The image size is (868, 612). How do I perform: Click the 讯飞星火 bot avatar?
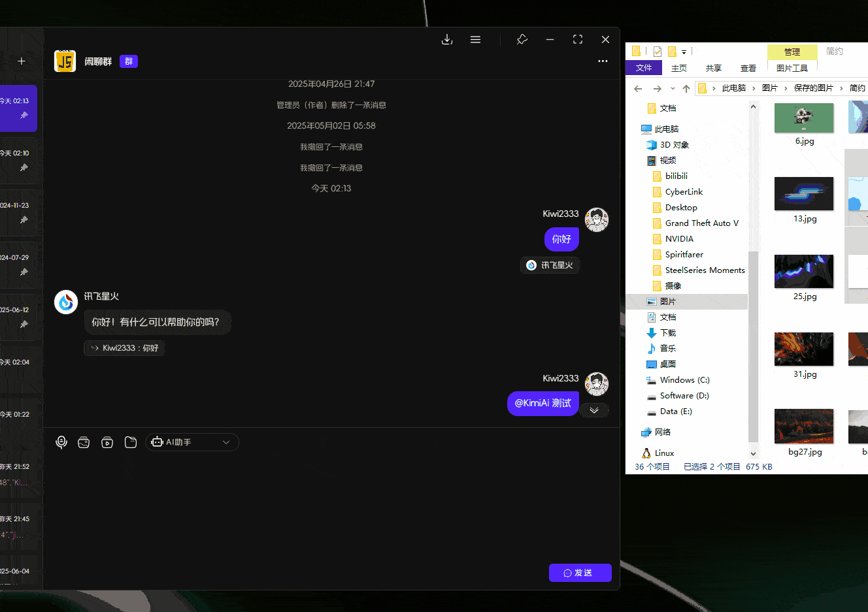[x=66, y=302]
